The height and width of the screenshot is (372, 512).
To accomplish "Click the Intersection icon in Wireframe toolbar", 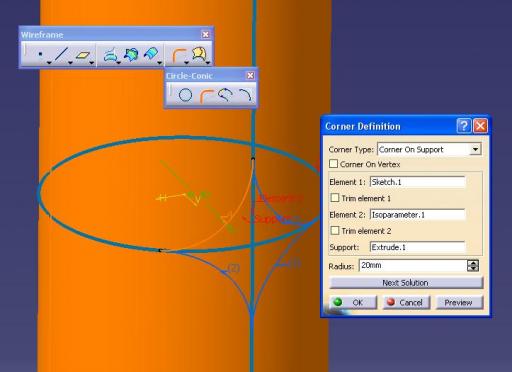I will [x=131, y=54].
